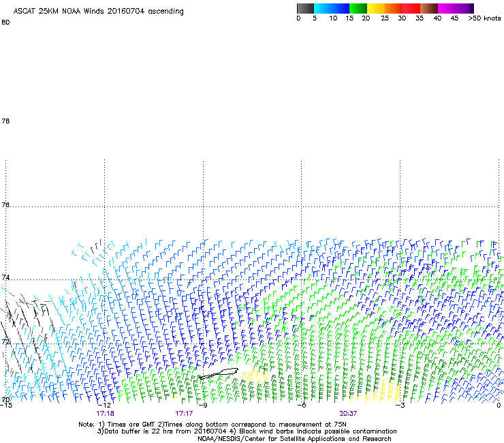
Task: Click the -9 longitude axis label
Action: tap(203, 406)
